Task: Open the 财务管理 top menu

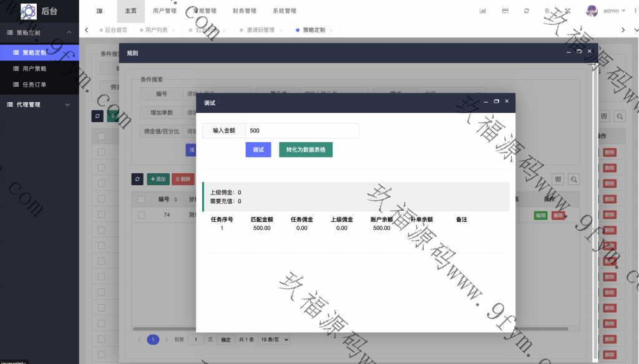Action: (x=244, y=11)
